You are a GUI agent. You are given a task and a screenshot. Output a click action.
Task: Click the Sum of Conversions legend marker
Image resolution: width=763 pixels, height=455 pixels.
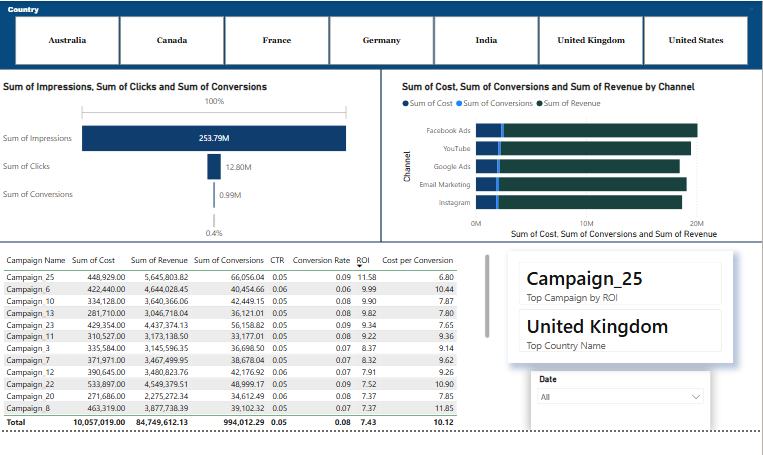pyautogui.click(x=459, y=103)
